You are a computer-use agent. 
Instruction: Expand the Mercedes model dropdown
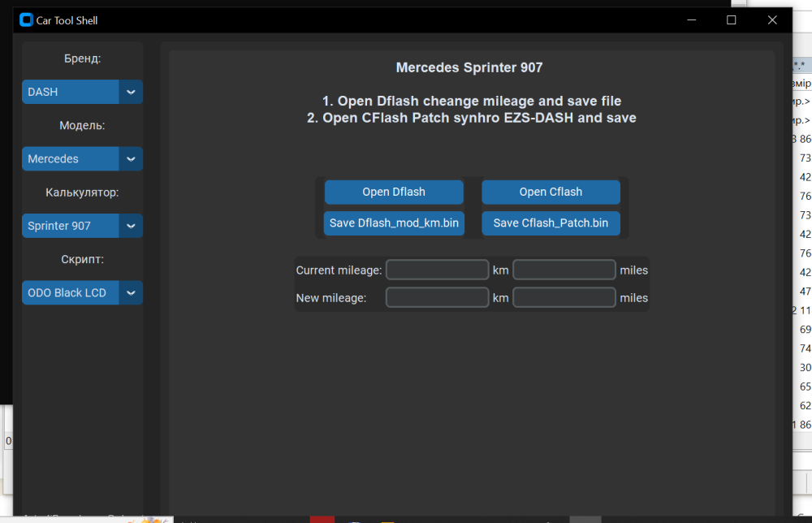(x=82, y=158)
